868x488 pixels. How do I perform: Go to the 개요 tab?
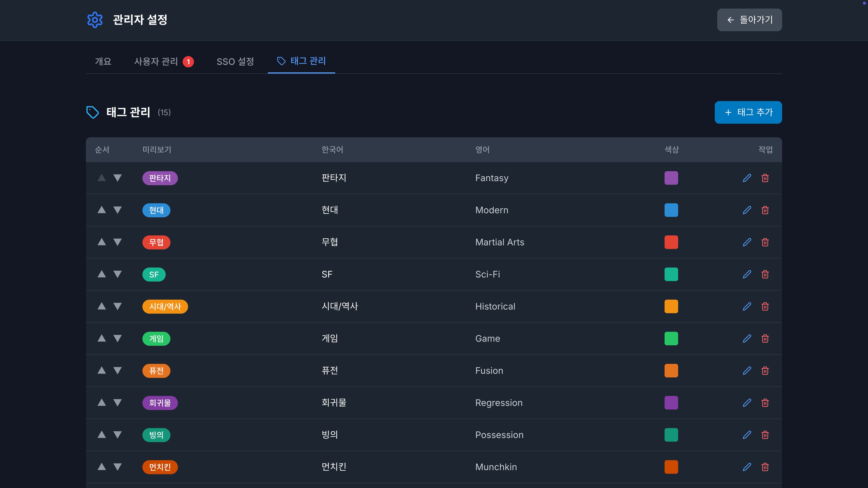[x=103, y=61]
